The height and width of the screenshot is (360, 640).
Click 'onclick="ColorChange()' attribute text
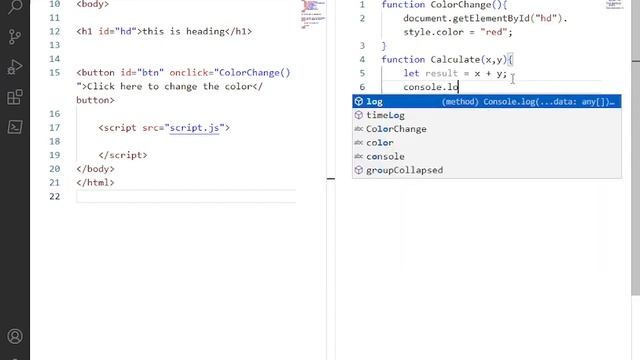pyautogui.click(x=230, y=73)
